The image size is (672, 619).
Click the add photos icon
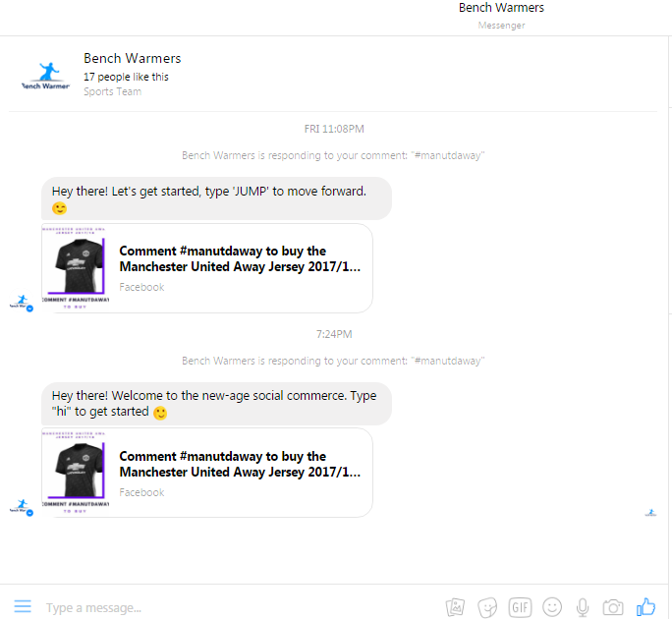[454, 606]
